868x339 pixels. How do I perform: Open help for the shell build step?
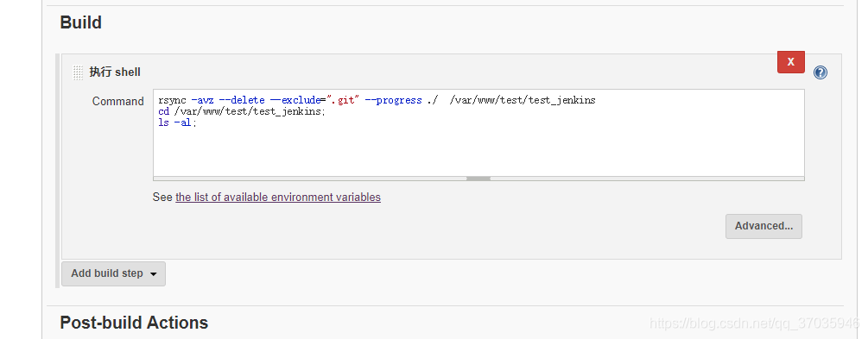coord(820,72)
